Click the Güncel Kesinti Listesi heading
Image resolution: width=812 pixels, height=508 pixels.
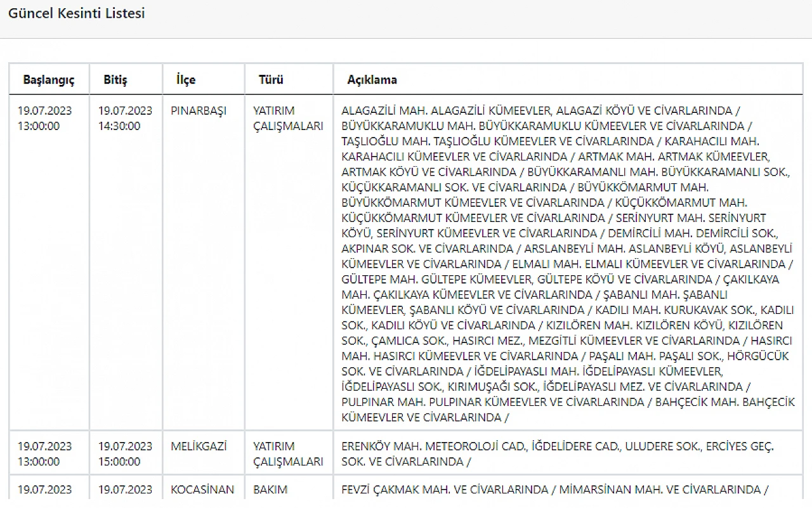[x=76, y=13]
